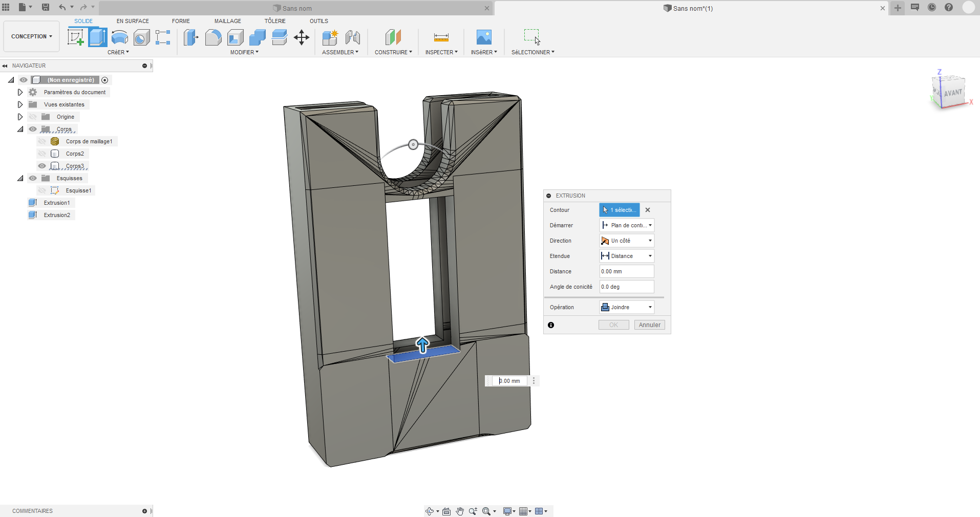
Task: Click the Create Sketch tool icon
Action: tap(76, 37)
